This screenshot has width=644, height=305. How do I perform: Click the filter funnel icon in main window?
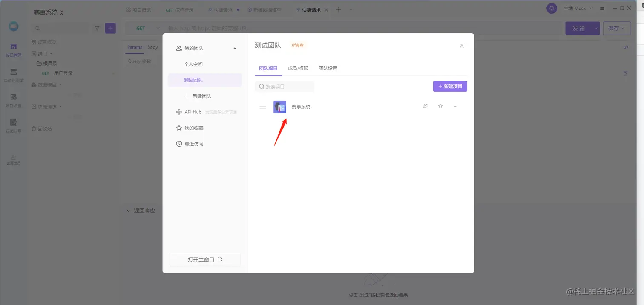coord(97,28)
